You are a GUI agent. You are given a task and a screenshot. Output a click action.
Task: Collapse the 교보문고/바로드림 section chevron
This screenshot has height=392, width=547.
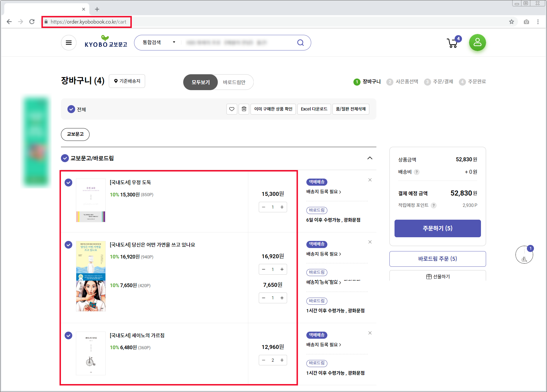370,158
